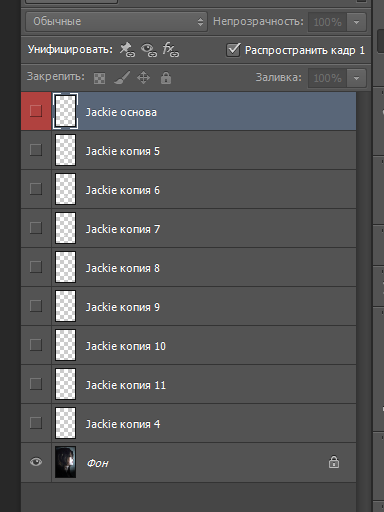
Task: Expand the Заливка fill arrow
Action: (356, 78)
